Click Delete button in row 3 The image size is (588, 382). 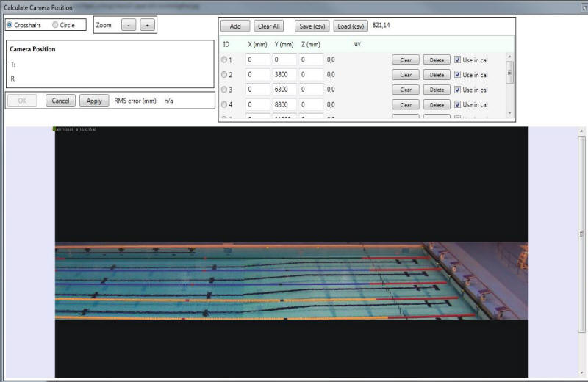click(437, 90)
